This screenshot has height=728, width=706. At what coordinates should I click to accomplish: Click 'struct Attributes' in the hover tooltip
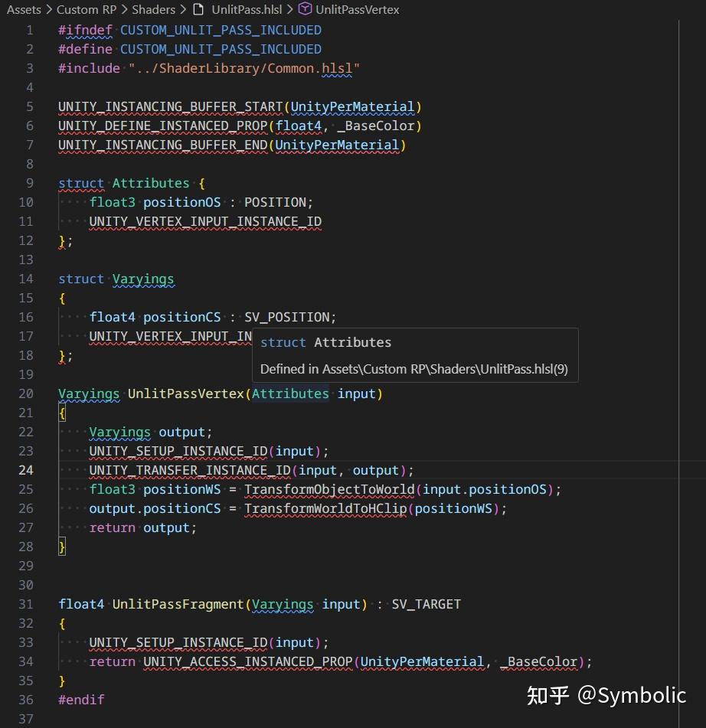325,342
